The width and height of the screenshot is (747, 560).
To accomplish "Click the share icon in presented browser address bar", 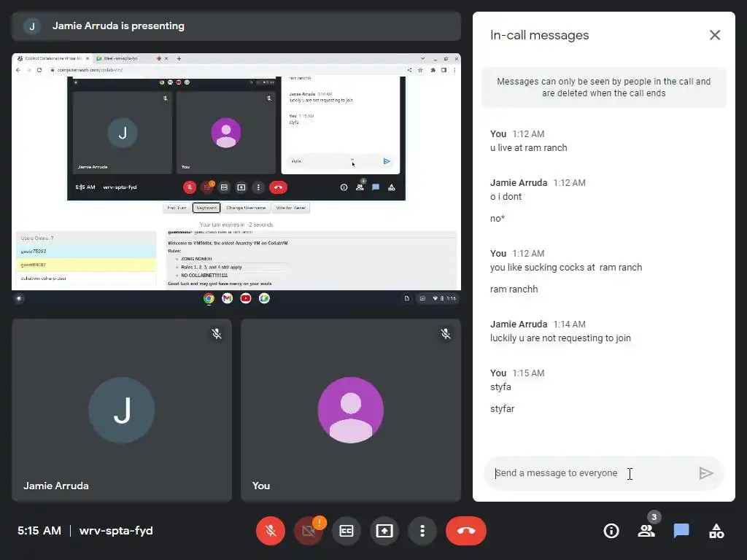I will (409, 70).
